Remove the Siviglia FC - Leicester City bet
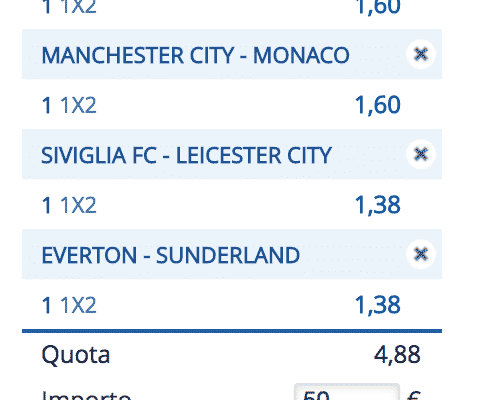Screen dimensions: 478x400 pyautogui.click(x=421, y=154)
